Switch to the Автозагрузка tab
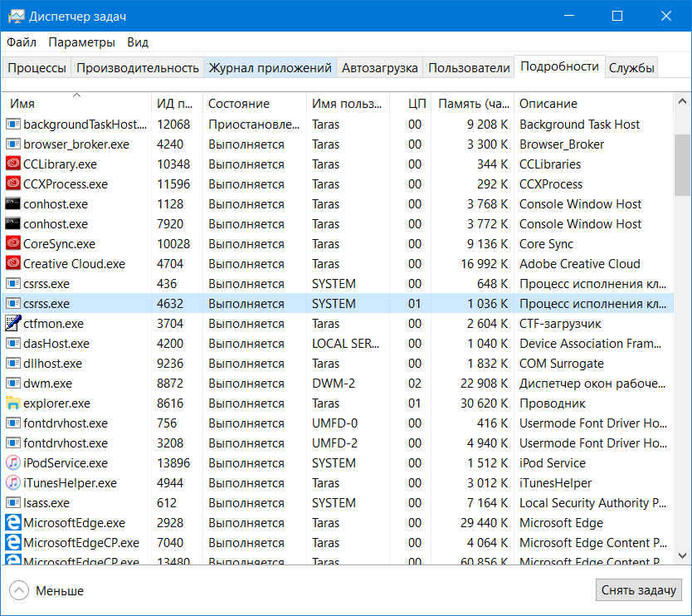The image size is (692, 616). pyautogui.click(x=379, y=68)
